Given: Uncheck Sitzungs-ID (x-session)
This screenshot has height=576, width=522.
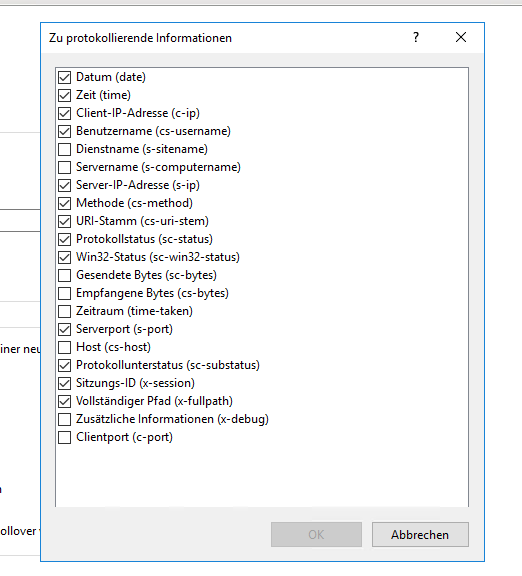Looking at the screenshot, I should pyautogui.click(x=65, y=383).
